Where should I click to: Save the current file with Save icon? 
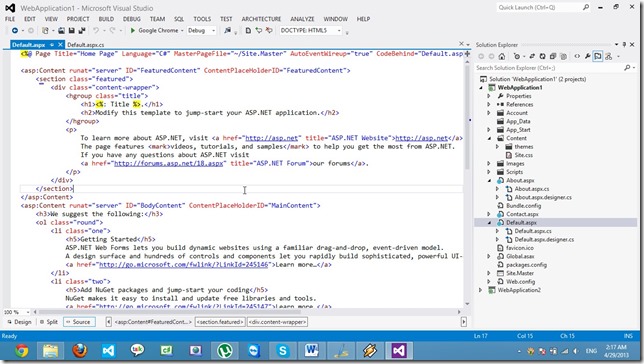point(71,30)
